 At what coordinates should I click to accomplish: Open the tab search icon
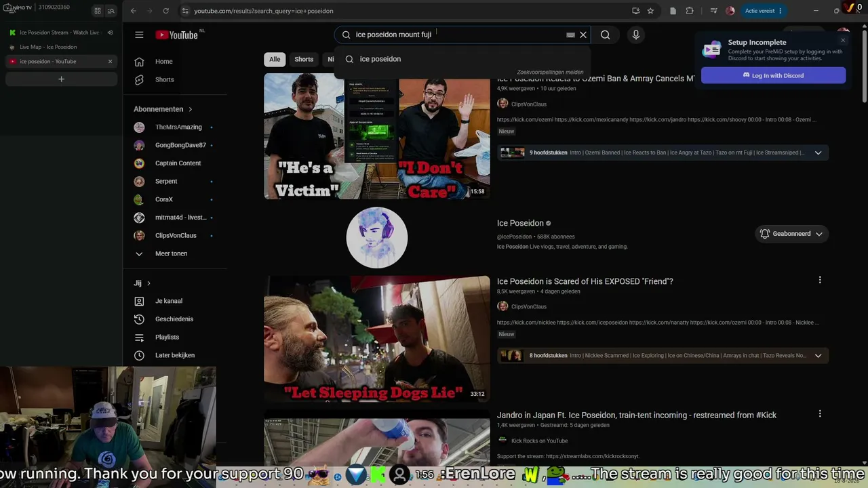[111, 11]
